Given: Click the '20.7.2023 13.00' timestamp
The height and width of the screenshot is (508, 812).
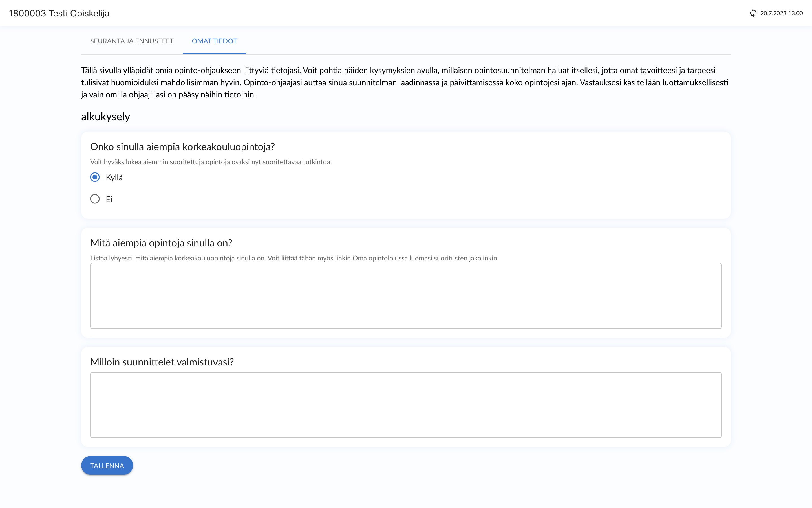Looking at the screenshot, I should 782,13.
